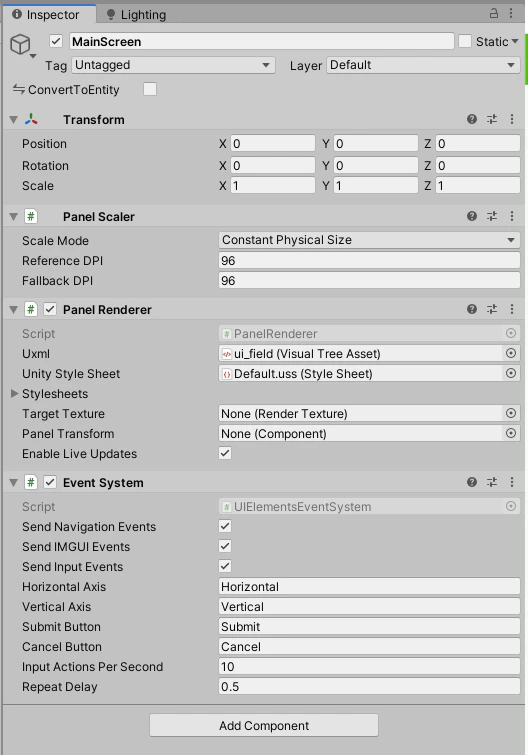The height and width of the screenshot is (755, 528).
Task: Switch to the Inspector tab
Action: (x=49, y=14)
